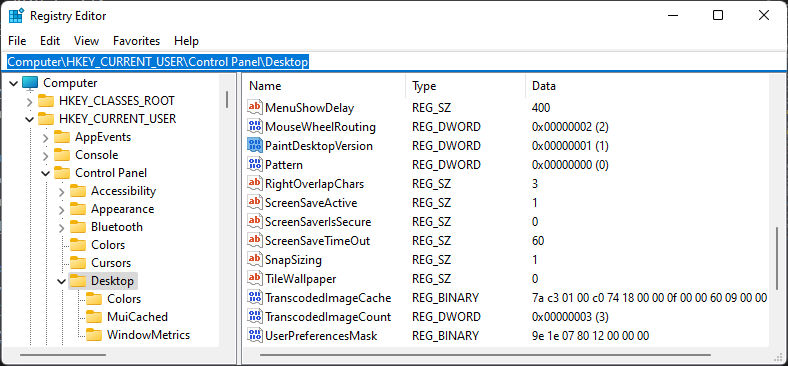Select the 'UserPreferencesMask' value name

321,335
